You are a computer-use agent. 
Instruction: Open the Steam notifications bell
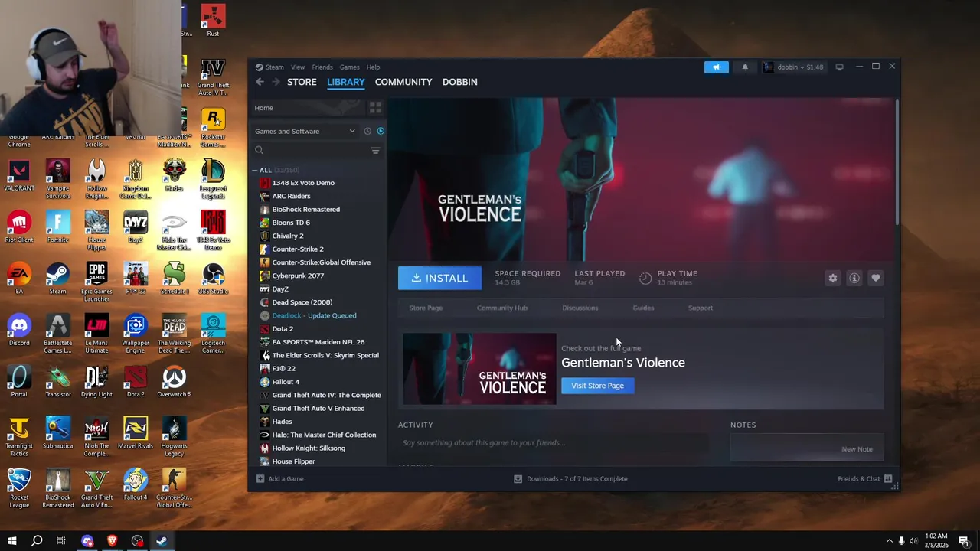point(745,67)
